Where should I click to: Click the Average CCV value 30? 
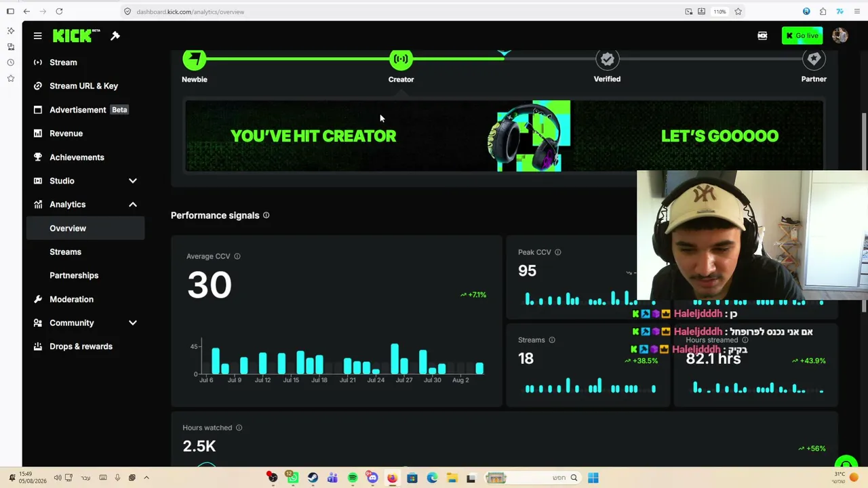click(210, 285)
